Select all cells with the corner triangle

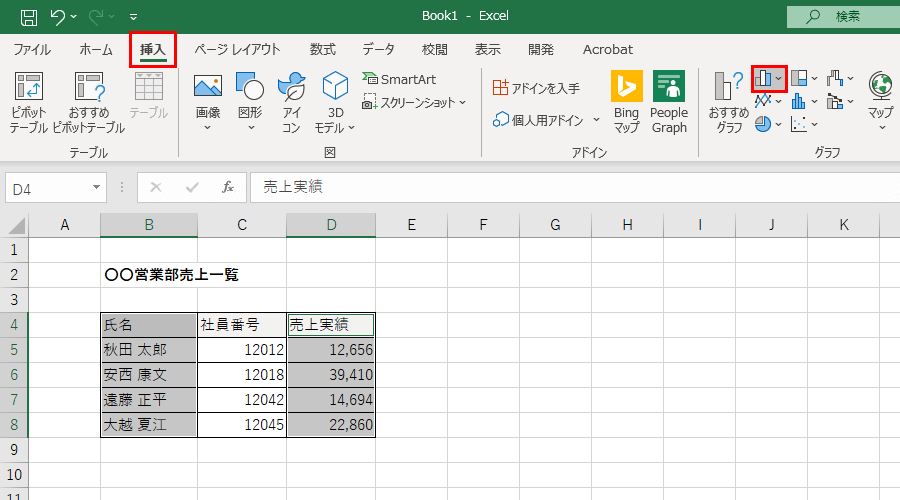(x=16, y=225)
